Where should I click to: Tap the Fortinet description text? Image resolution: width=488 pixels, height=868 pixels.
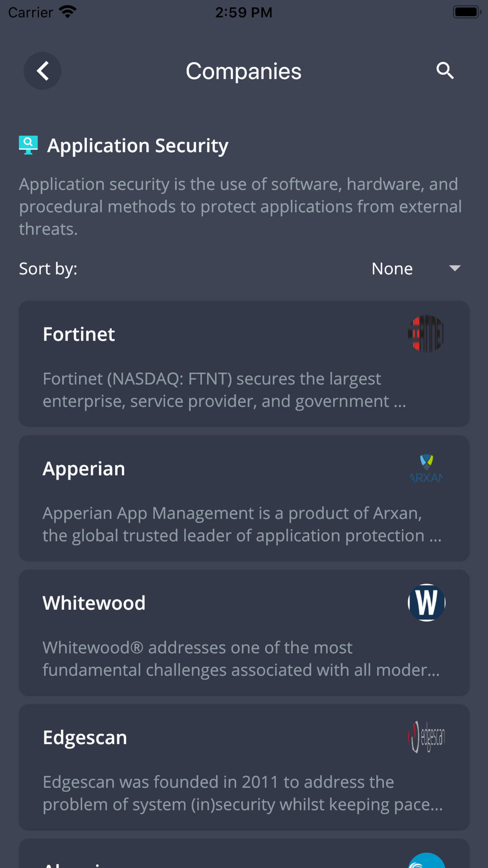[224, 390]
